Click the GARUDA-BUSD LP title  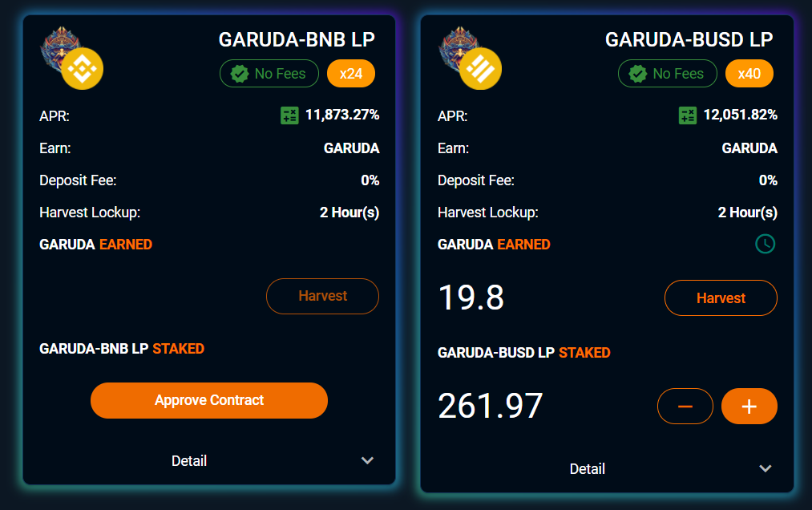point(689,40)
